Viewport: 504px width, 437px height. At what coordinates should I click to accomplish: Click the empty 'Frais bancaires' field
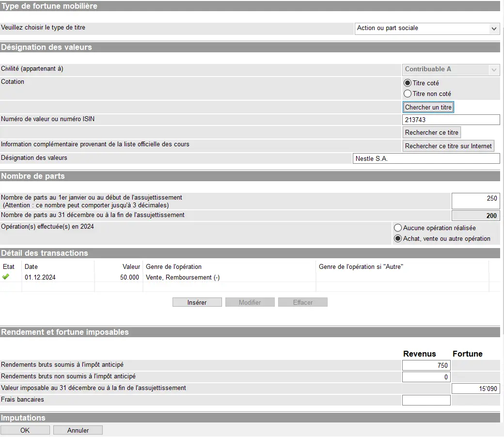tap(426, 400)
